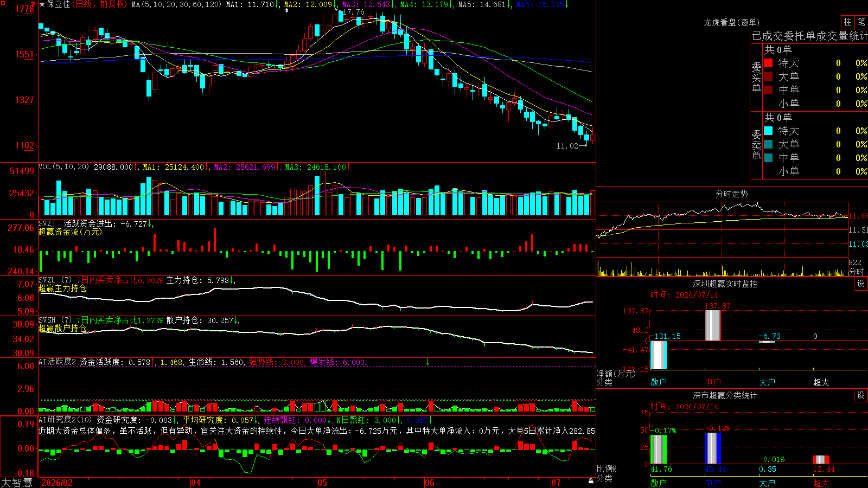868x488 pixels.
Task: Click the 17.76 high price annotation
Action: point(354,12)
